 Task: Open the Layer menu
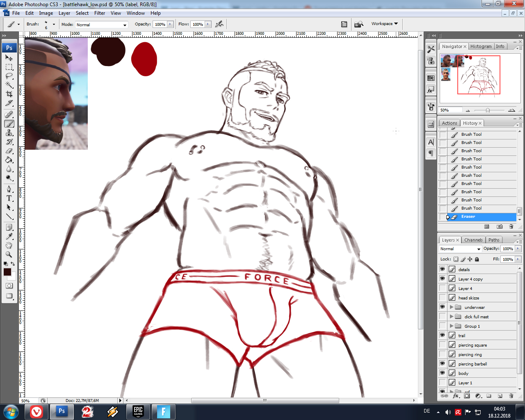pyautogui.click(x=64, y=13)
